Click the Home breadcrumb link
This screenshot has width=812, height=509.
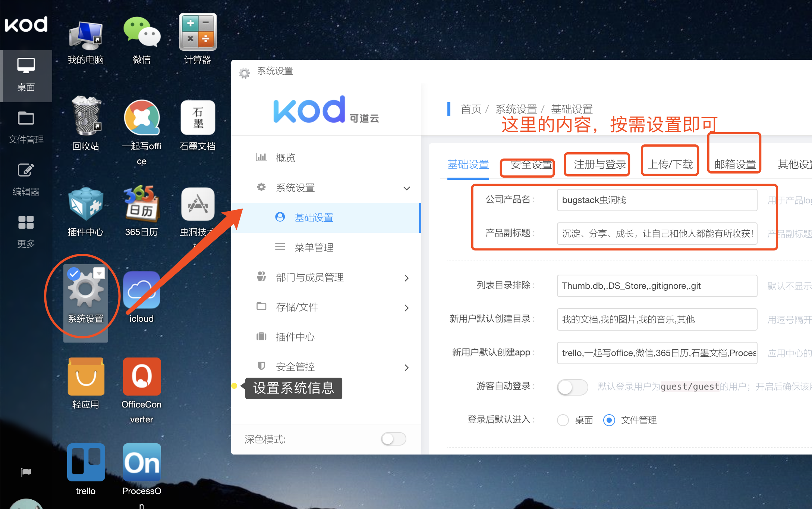click(471, 109)
